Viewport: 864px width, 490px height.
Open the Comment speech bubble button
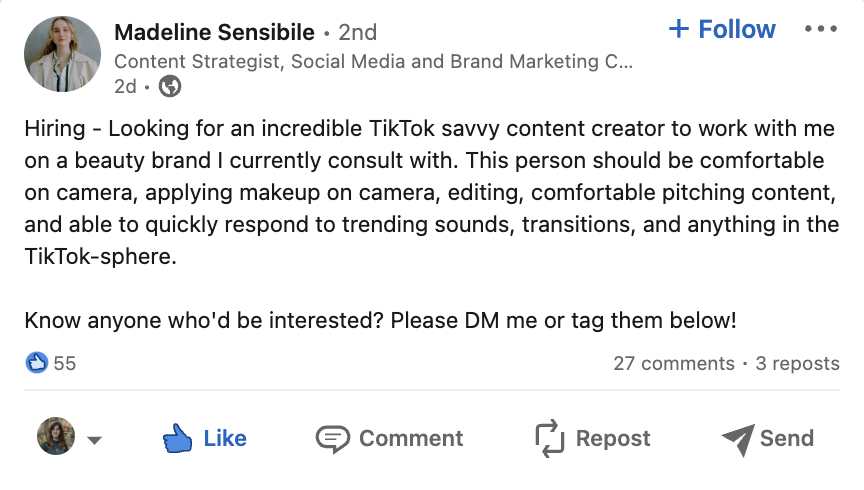(389, 438)
